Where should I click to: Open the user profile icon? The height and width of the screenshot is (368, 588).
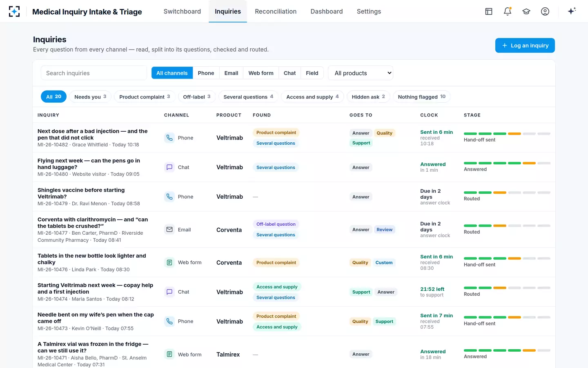pos(545,11)
